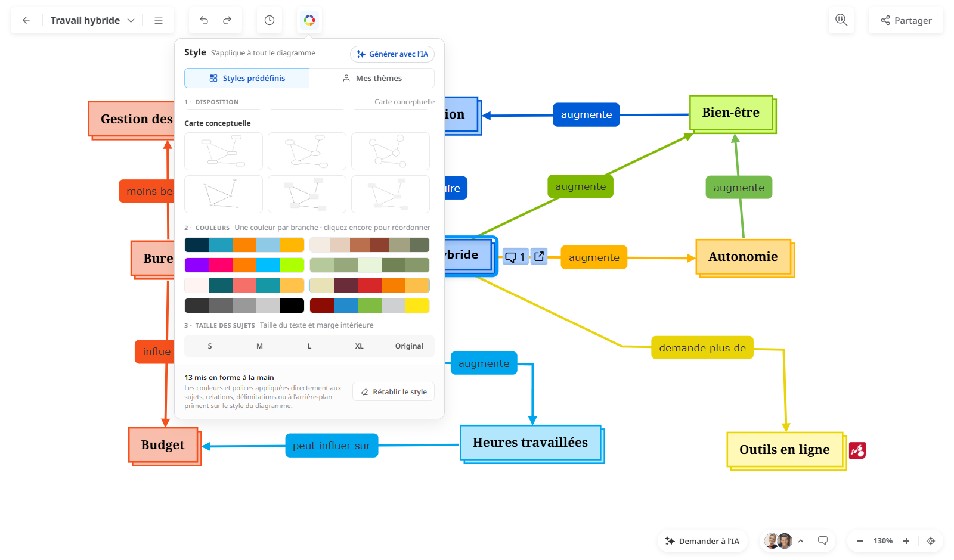Select size M for subjects
This screenshot has height=560, width=954.
(x=259, y=346)
